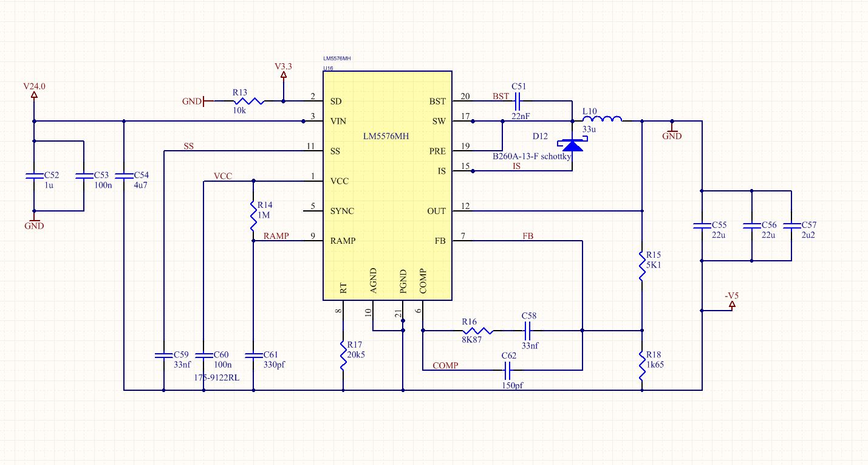Click pin number 19 beside PRE

(x=465, y=146)
